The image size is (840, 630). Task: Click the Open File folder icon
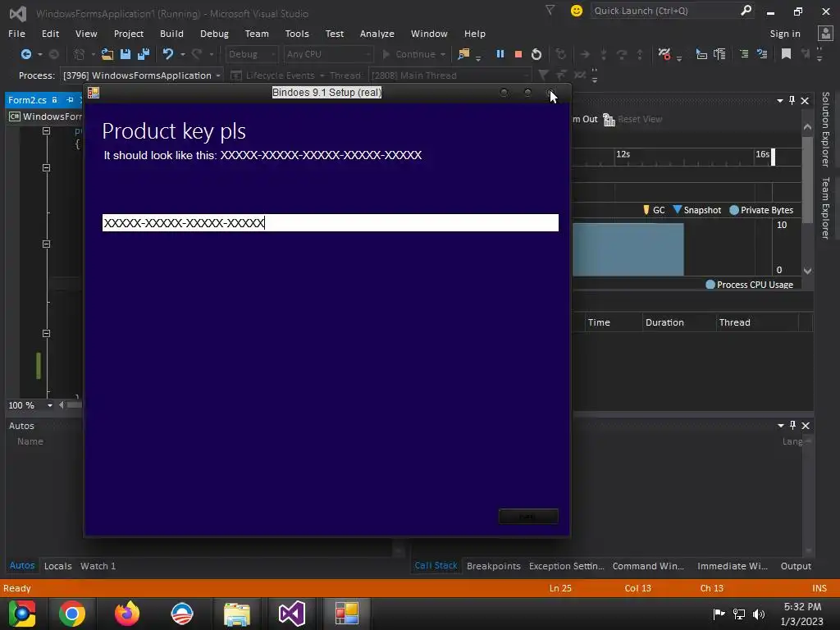[107, 54]
